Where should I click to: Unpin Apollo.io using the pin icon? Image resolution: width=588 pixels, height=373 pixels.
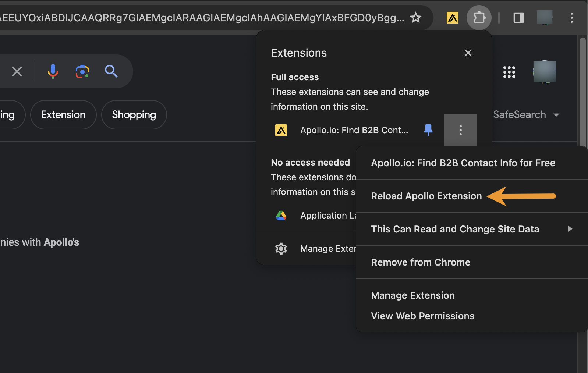click(x=428, y=130)
